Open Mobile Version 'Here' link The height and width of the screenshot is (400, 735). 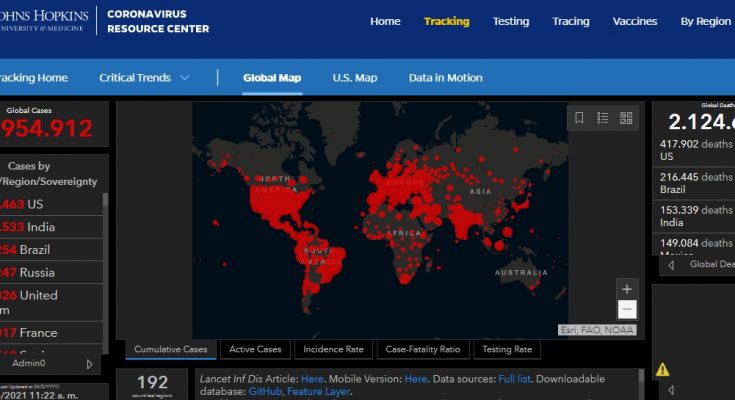click(416, 379)
